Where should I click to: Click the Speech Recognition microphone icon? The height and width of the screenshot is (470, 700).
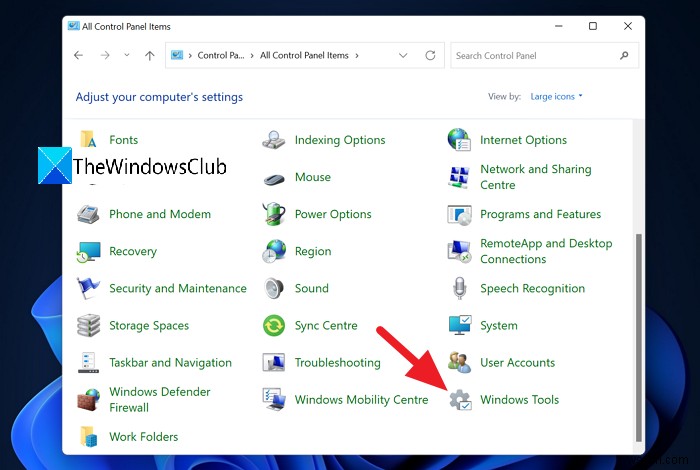click(x=459, y=288)
